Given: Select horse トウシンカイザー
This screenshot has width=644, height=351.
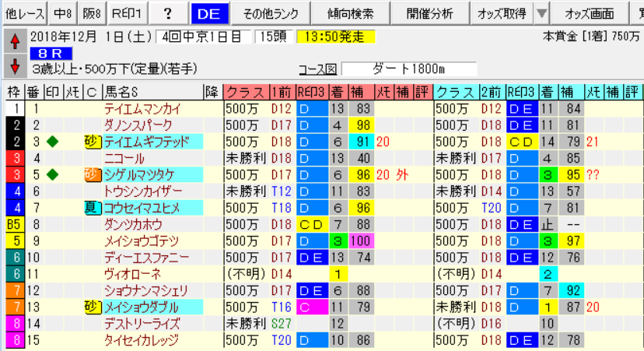Looking at the screenshot, I should tap(142, 191).
